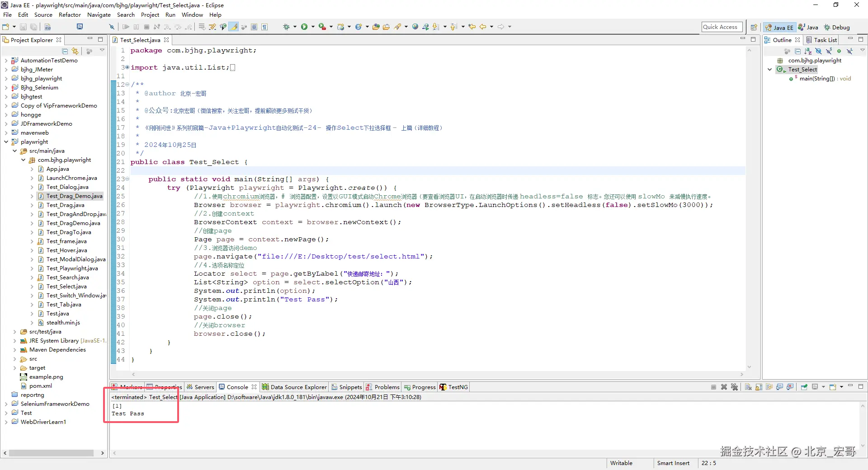Viewport: 868px width, 470px height.
Task: Toggle Show Whitespace Characters pilcrow icon
Action: click(264, 27)
